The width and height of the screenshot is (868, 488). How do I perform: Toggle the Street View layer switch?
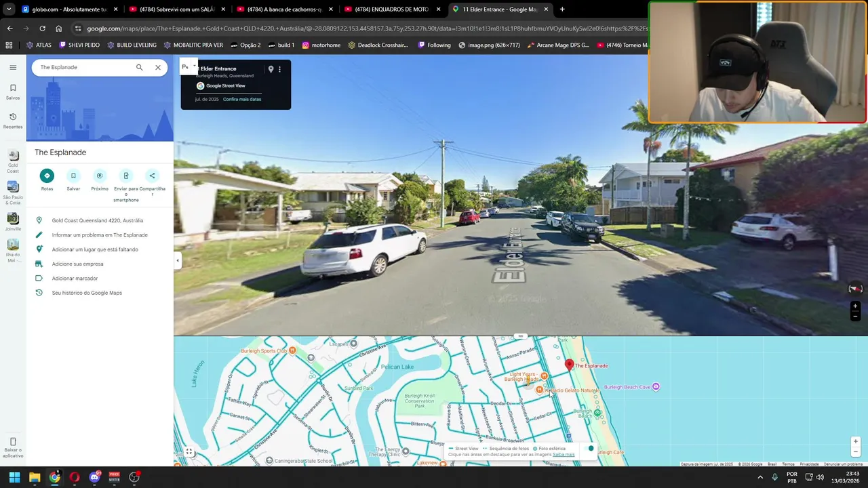tap(589, 449)
